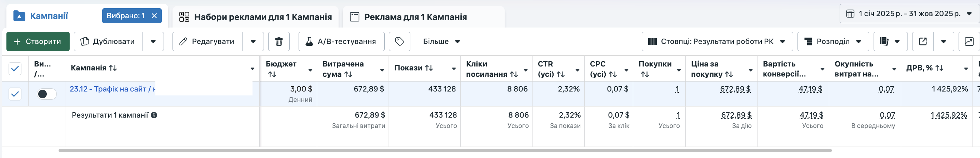Open the 23.12 - Трафік на сайт campaign link
The width and height of the screenshot is (980, 158).
(x=110, y=89)
